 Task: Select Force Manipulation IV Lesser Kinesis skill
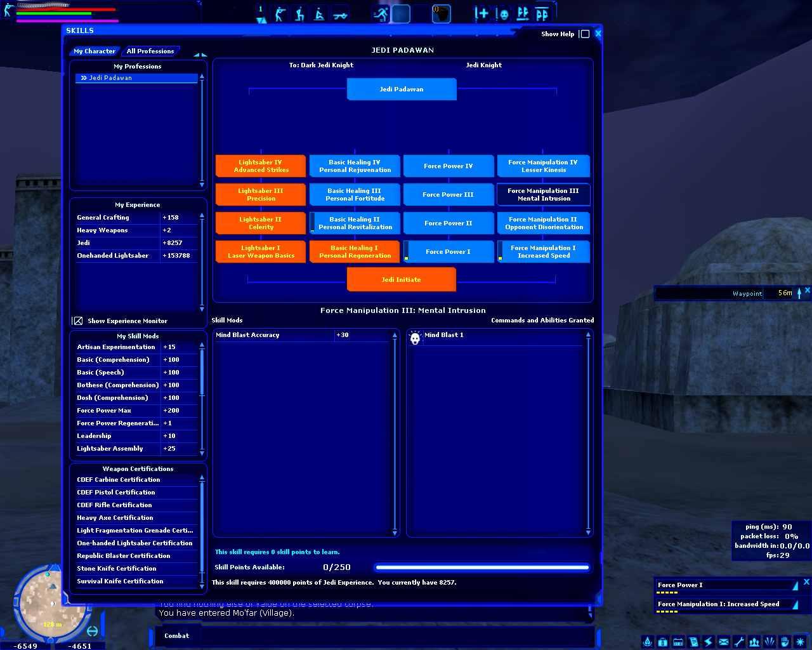tap(544, 166)
